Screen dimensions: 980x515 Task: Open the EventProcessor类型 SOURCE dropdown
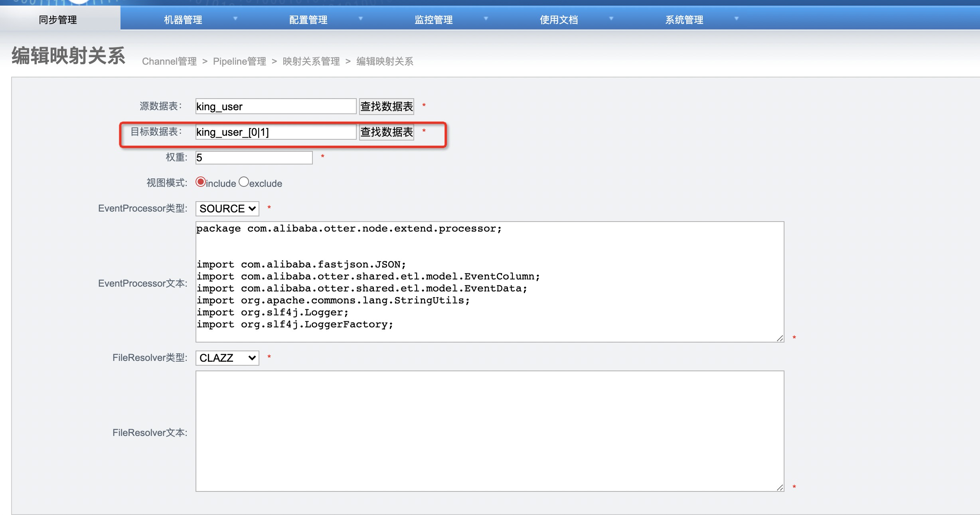pyautogui.click(x=227, y=208)
